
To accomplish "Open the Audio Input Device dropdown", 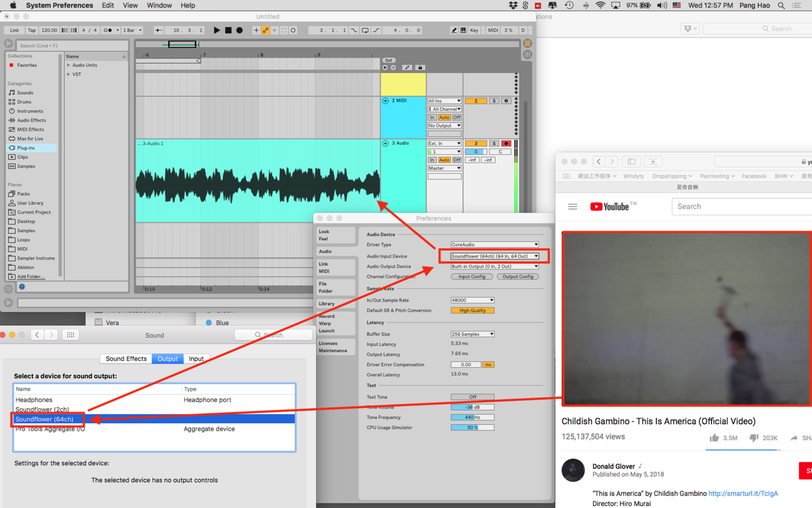I will pos(494,257).
